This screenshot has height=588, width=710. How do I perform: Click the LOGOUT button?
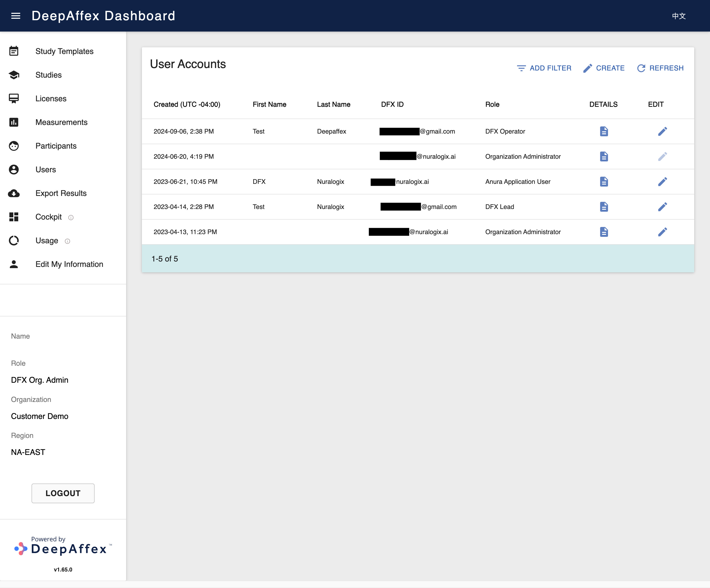click(x=63, y=493)
